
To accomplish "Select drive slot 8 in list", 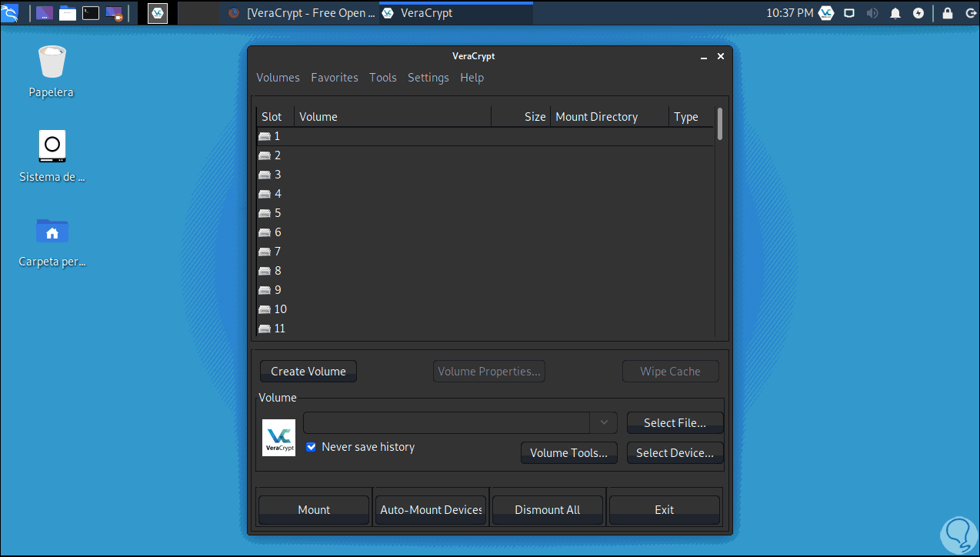I will (485, 271).
